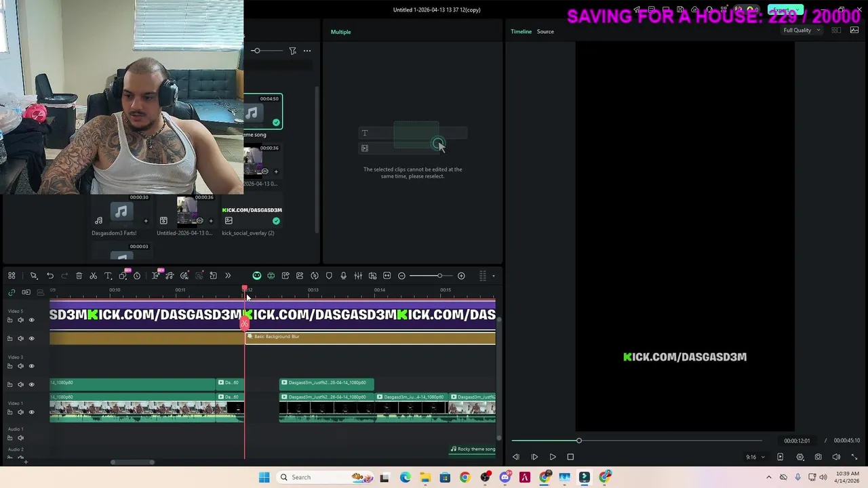Mute the Video 1 track audio

point(20,412)
